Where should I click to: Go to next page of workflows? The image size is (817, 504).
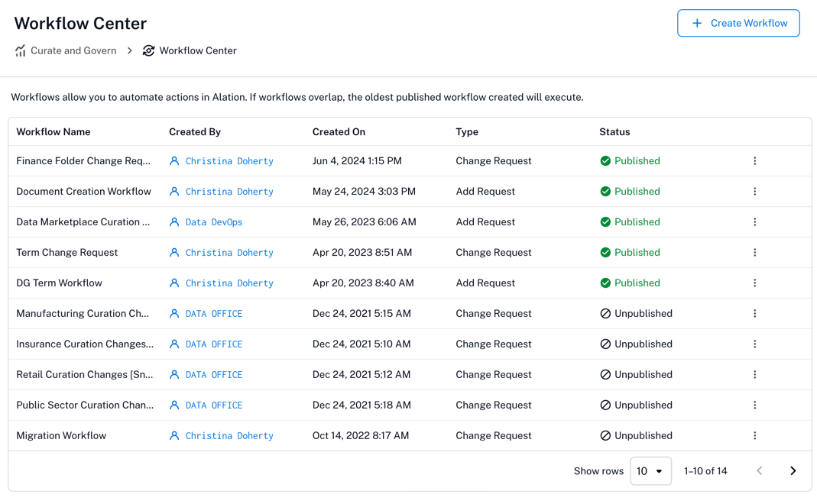click(793, 470)
